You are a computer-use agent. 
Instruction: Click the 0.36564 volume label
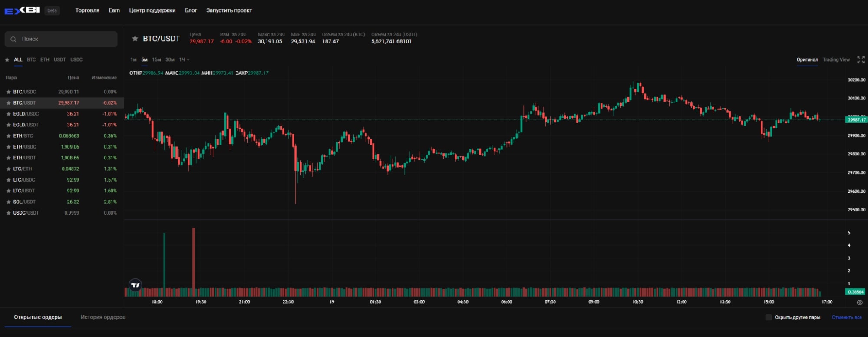pos(855,292)
